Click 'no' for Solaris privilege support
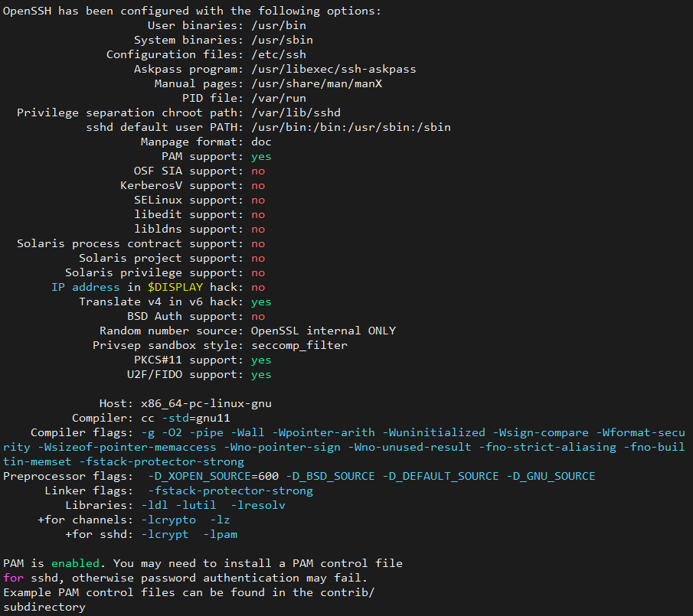693x616 pixels. point(258,273)
